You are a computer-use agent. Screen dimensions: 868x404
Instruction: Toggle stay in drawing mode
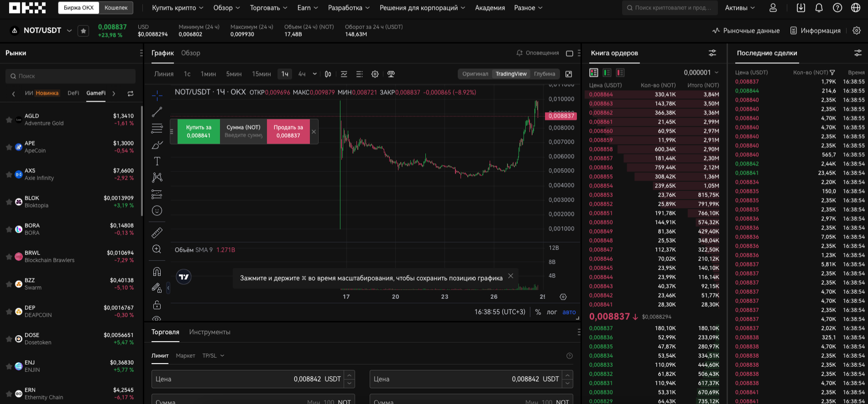coord(157,288)
